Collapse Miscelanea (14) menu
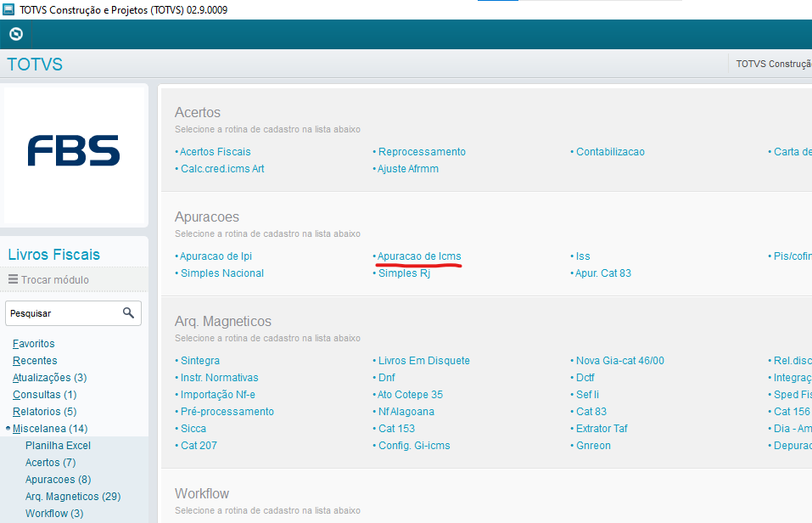Viewport: 812px width, 523px height. [50, 429]
